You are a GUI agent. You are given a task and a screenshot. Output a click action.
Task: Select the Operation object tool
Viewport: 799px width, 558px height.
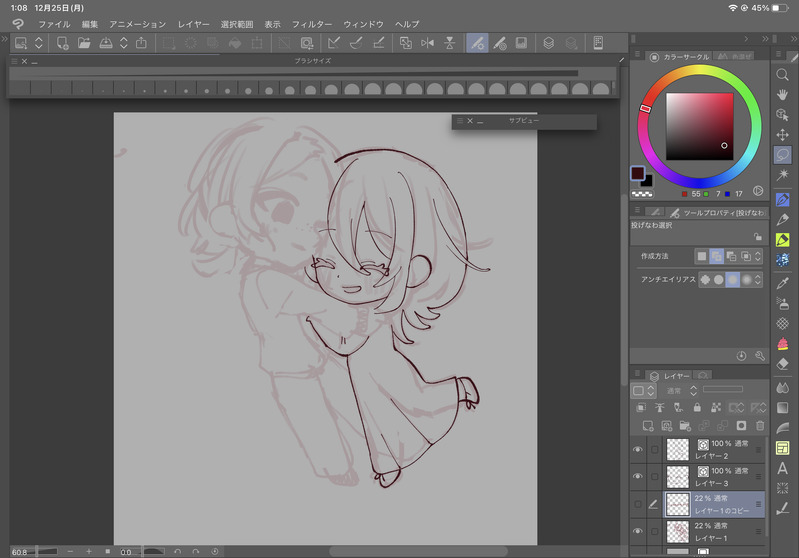(782, 115)
